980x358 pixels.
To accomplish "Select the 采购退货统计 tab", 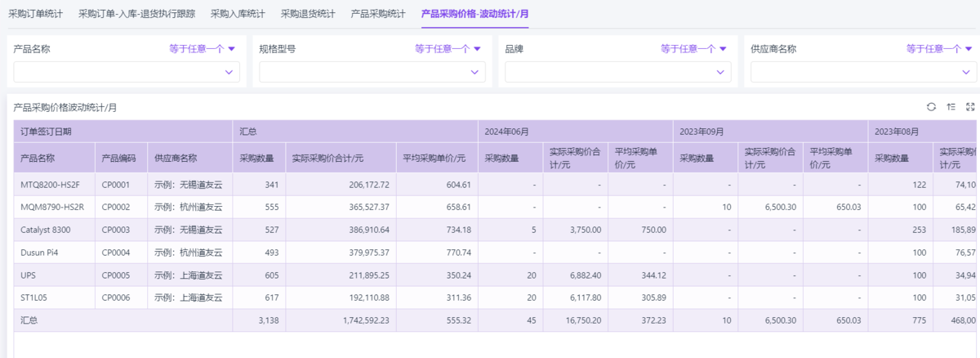I will click(308, 14).
